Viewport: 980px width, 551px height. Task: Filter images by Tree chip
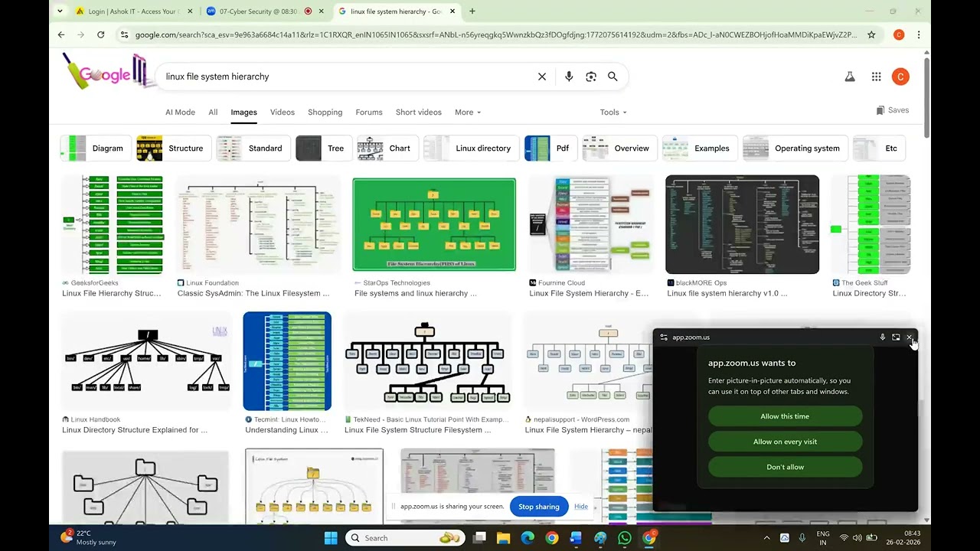(x=323, y=148)
